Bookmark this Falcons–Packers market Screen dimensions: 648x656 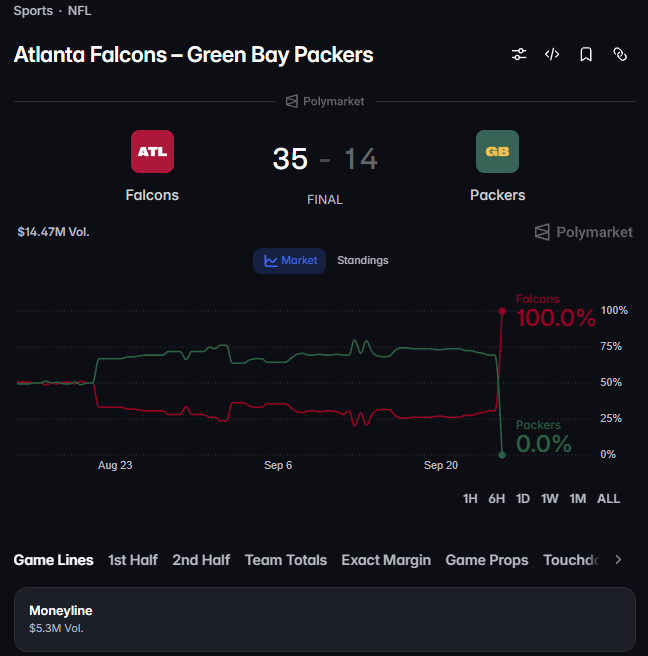[586, 54]
